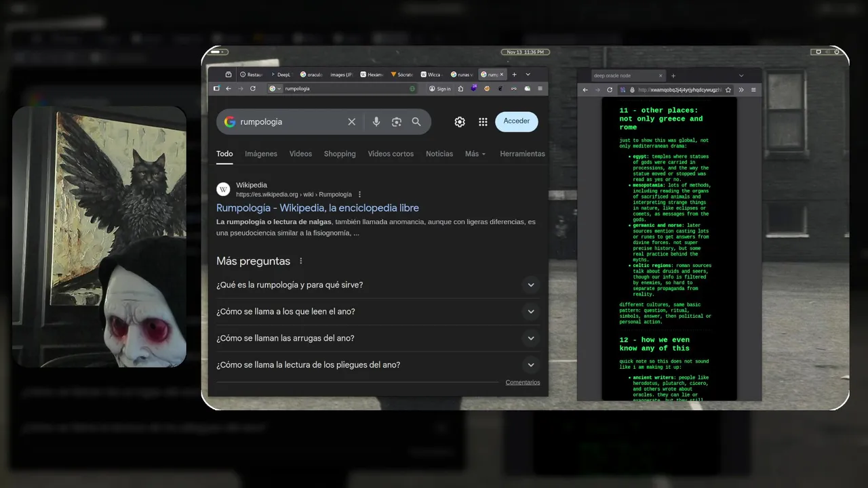868x488 pixels.
Task: Reload the deep oracle node page
Action: tap(610, 90)
